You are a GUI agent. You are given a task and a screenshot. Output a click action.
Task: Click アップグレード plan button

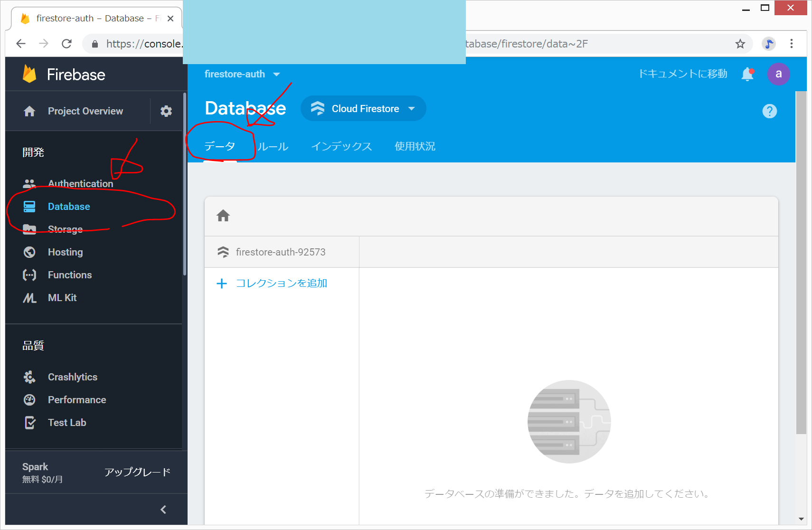point(138,472)
